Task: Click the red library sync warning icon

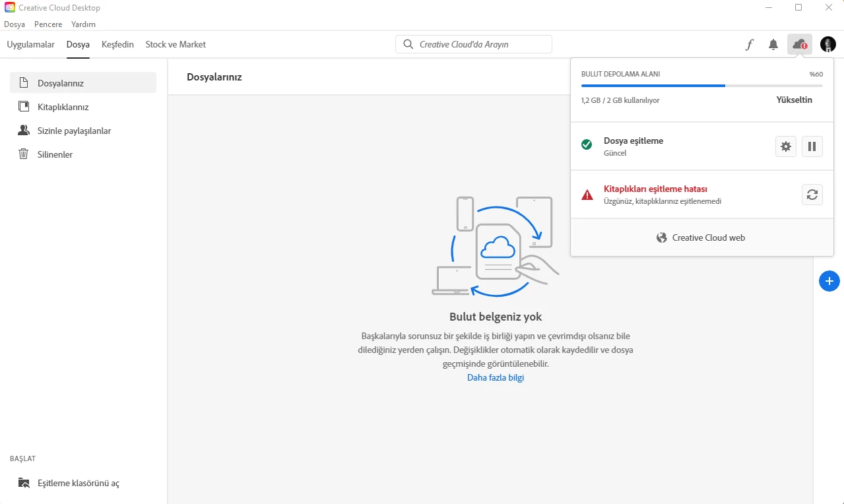Action: (x=587, y=195)
